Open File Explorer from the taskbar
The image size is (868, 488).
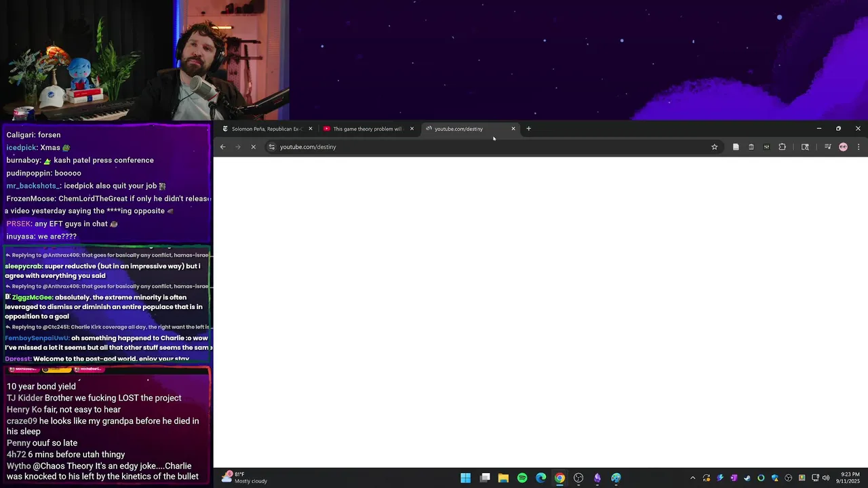503,478
